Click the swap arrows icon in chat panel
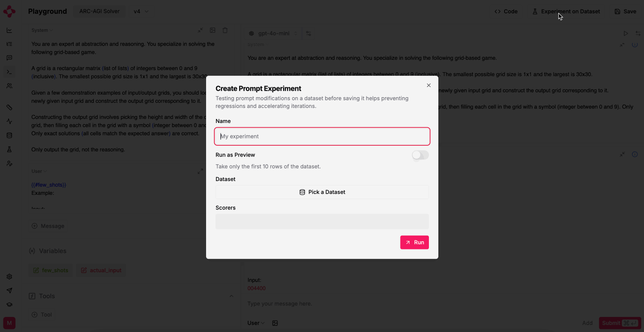644x332 pixels. pos(638,34)
